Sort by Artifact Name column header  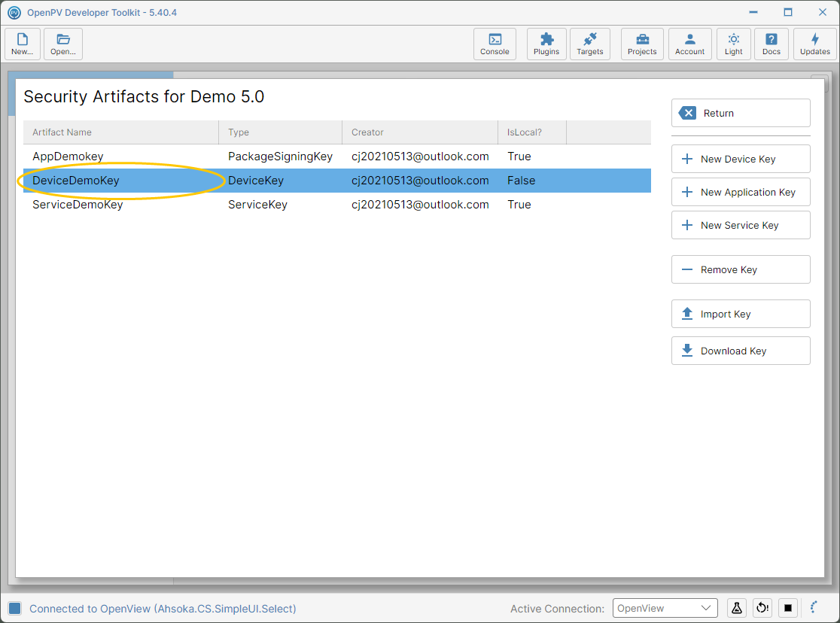click(121, 132)
